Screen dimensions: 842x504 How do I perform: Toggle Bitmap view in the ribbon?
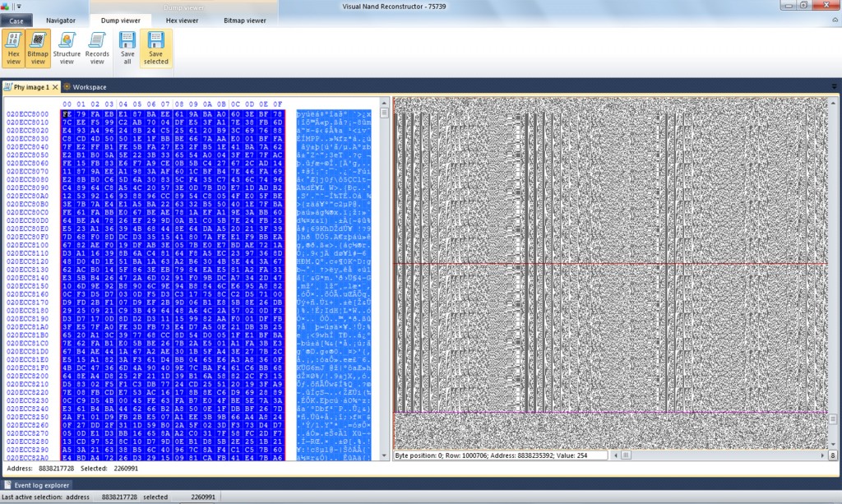(x=38, y=49)
